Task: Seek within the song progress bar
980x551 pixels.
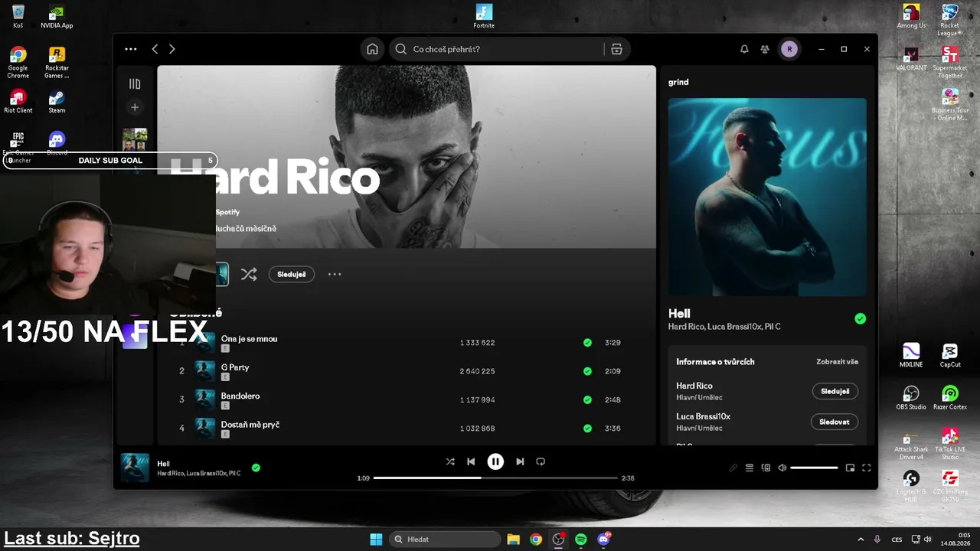Action: coord(495,478)
